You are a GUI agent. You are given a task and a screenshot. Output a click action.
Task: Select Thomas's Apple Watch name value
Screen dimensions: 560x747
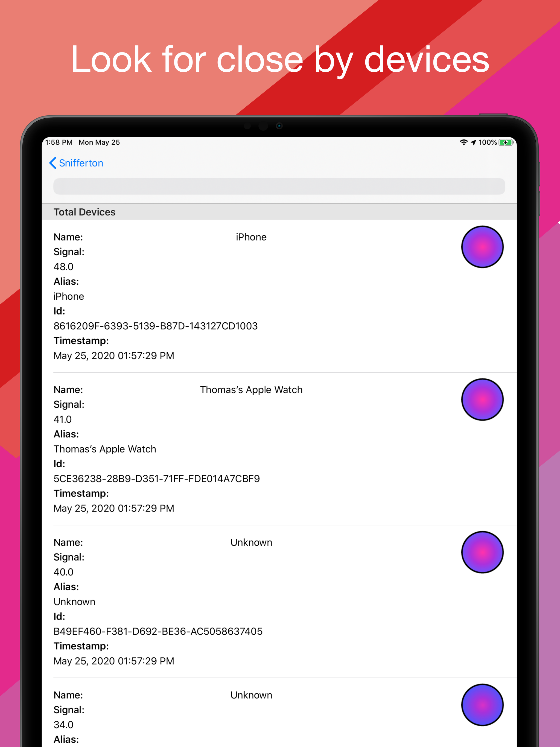[251, 390]
